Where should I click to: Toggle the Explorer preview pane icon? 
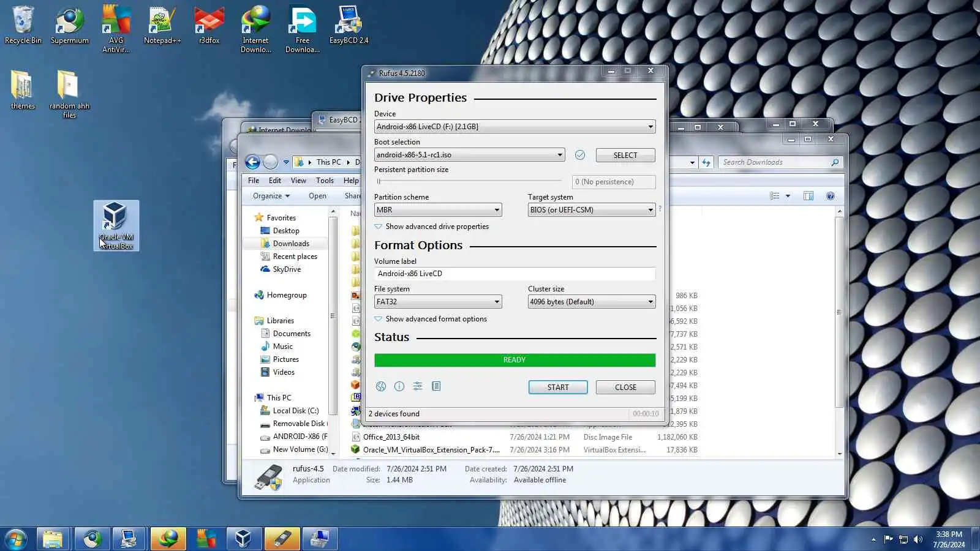(x=809, y=196)
